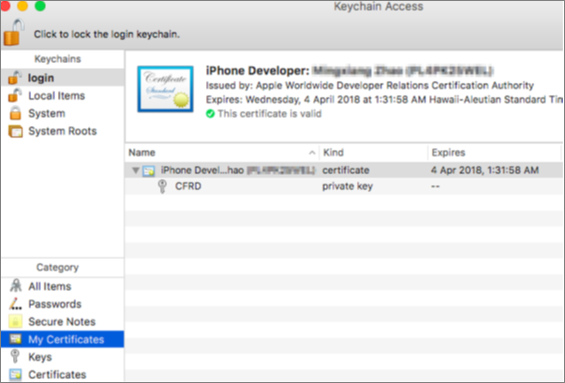Click the '4 Apr 2018, 1:31:58 AM' expiry cell
This screenshot has width=565, height=383.
click(x=485, y=170)
